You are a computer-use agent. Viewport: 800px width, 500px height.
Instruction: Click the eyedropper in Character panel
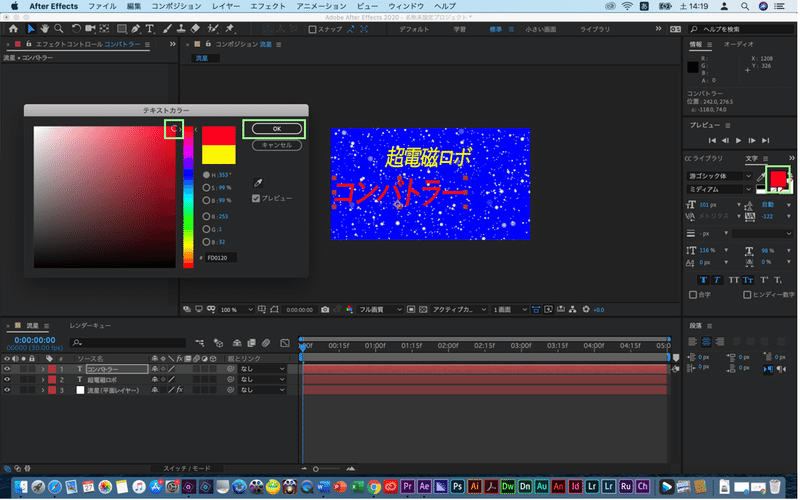761,177
